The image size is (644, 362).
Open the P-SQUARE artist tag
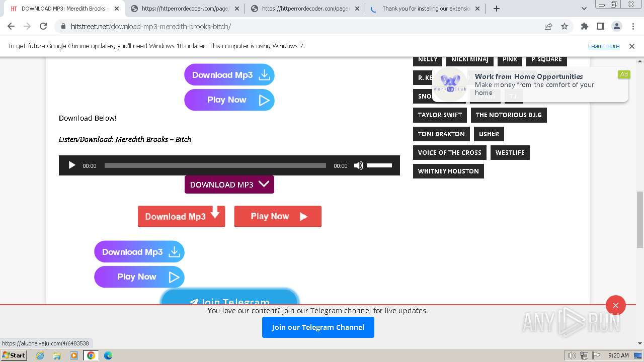pos(546,60)
